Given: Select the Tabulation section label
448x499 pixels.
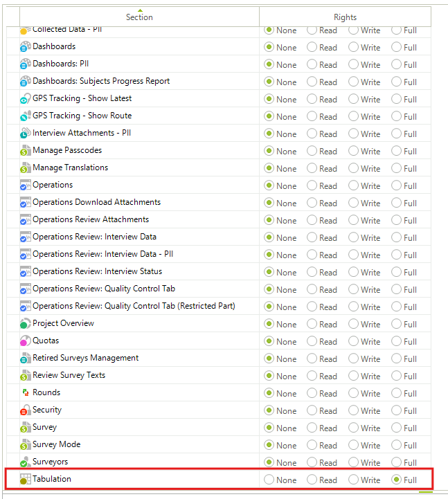Looking at the screenshot, I should click(52, 479).
